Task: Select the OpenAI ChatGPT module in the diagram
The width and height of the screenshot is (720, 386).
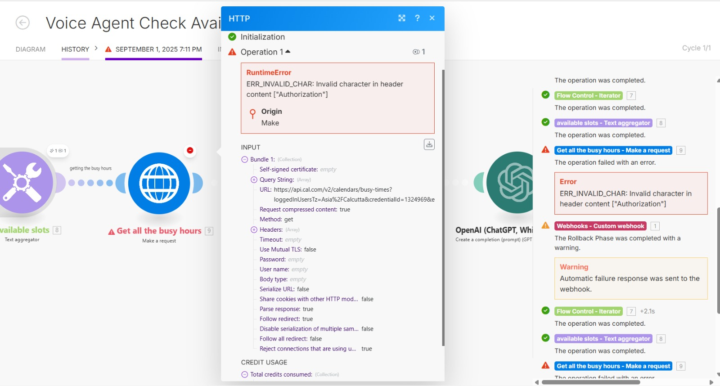Action: click(510, 183)
